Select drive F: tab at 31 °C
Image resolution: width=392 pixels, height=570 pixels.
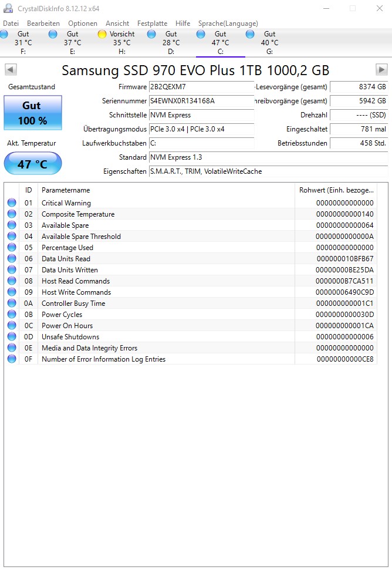tap(23, 42)
